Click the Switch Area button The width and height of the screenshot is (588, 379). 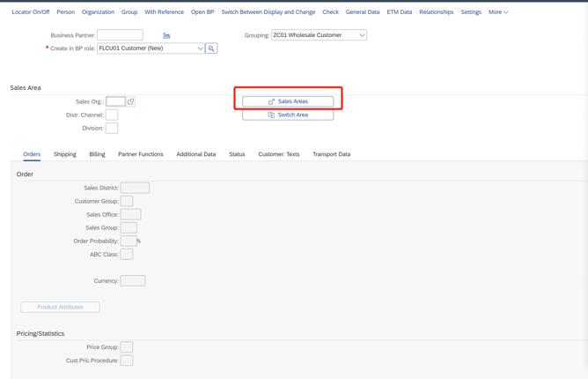[x=288, y=115]
